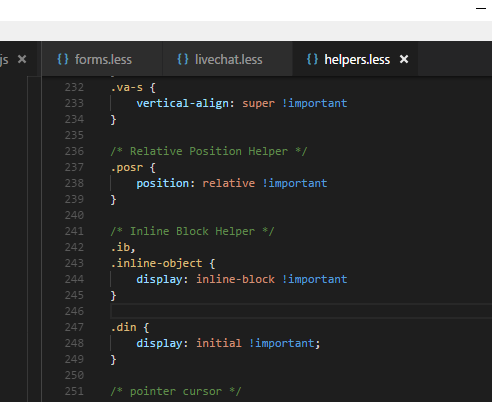Click line number 232
This screenshot has height=402, width=492.
[x=74, y=87]
